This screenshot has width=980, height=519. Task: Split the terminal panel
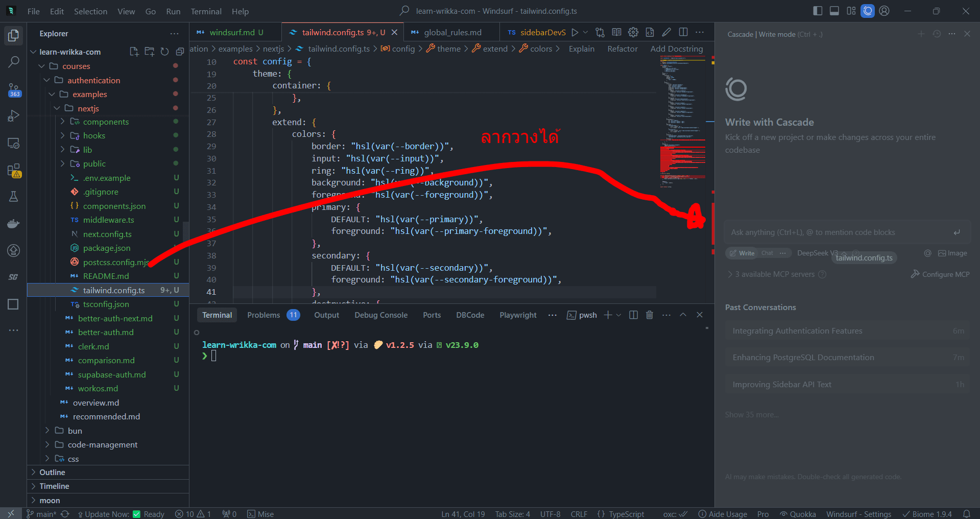(633, 315)
